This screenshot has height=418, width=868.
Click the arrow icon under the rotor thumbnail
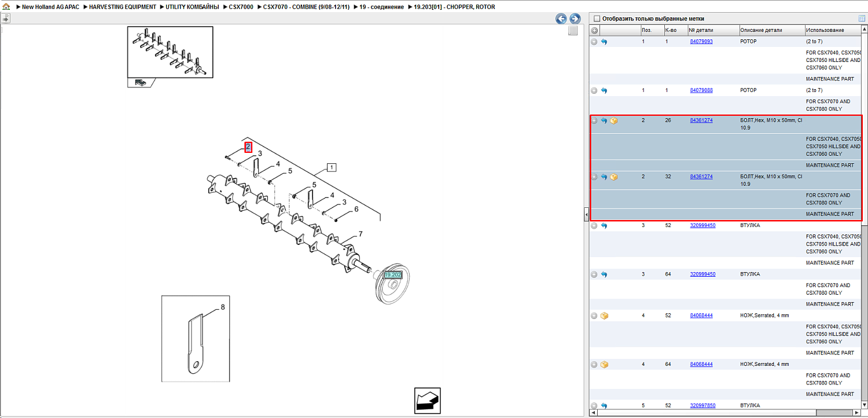[x=141, y=82]
